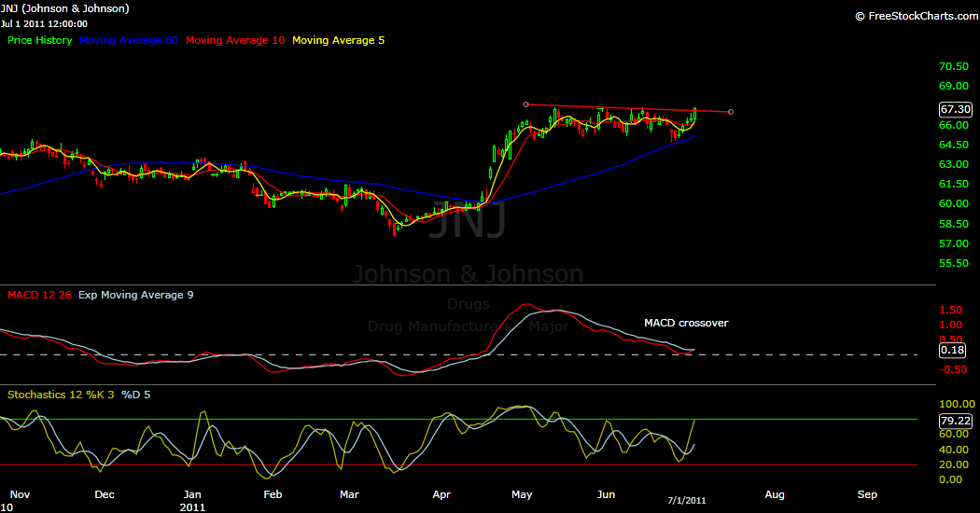The width and height of the screenshot is (980, 513).
Task: Click the Jun month label on time axis
Action: point(606,494)
